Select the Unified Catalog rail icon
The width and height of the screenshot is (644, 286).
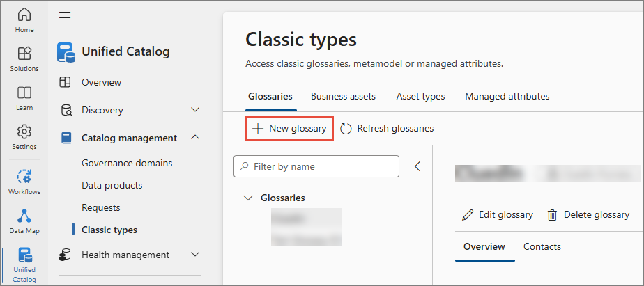coord(24,255)
